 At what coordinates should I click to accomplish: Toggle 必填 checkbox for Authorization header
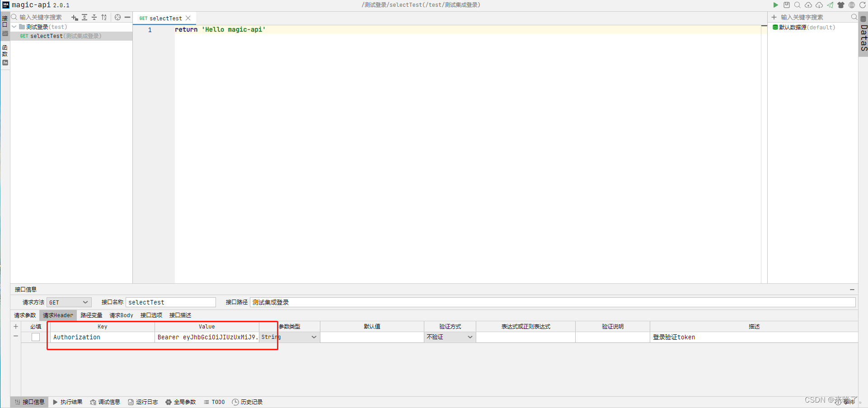point(36,337)
